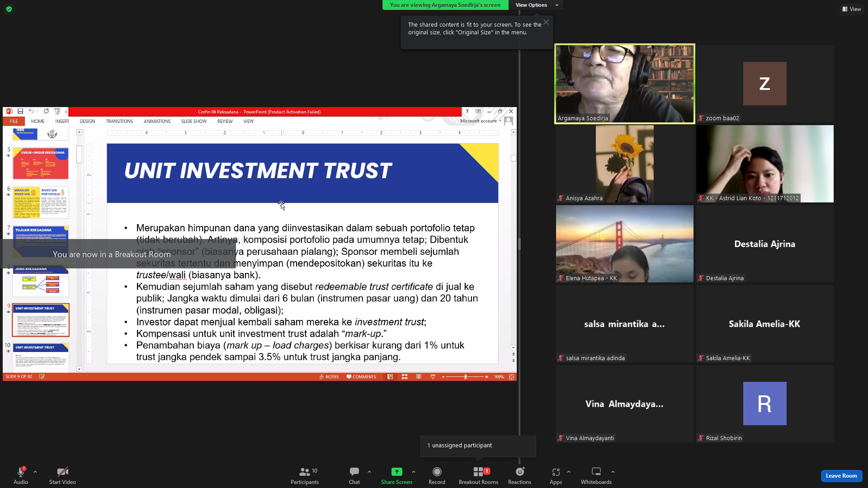Select slide 6 thumbnail Manajer Investasi

point(41,202)
